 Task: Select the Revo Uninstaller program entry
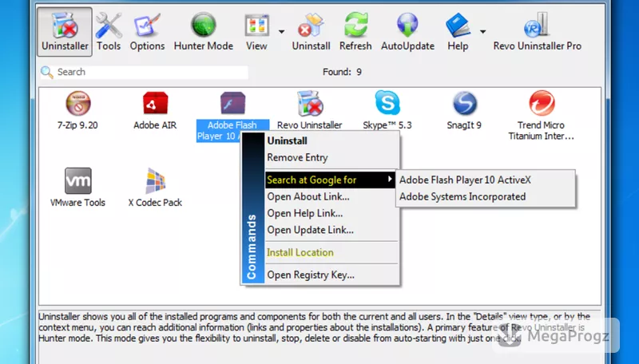(310, 110)
